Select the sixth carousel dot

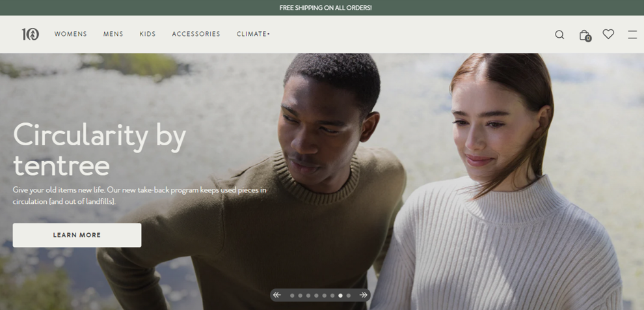click(332, 296)
